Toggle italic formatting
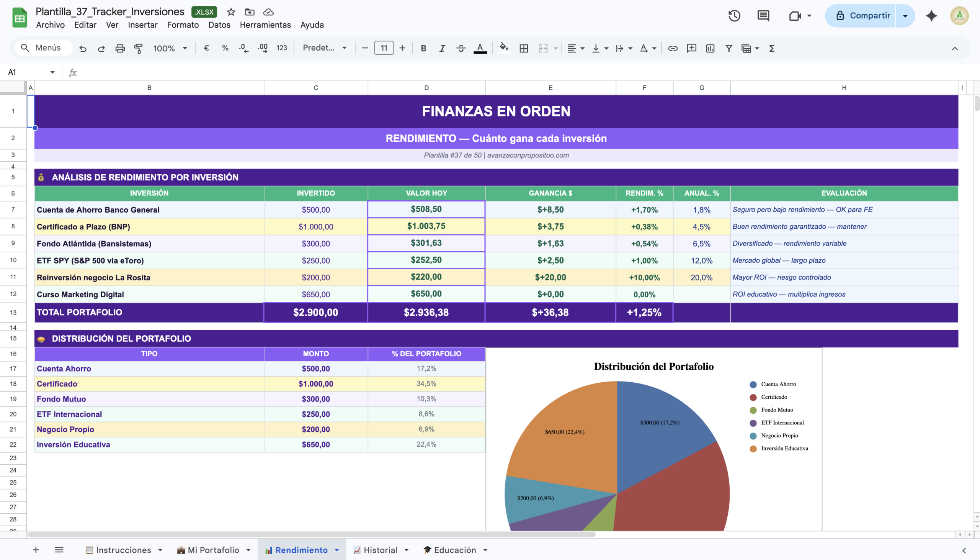The image size is (980, 560). [442, 48]
